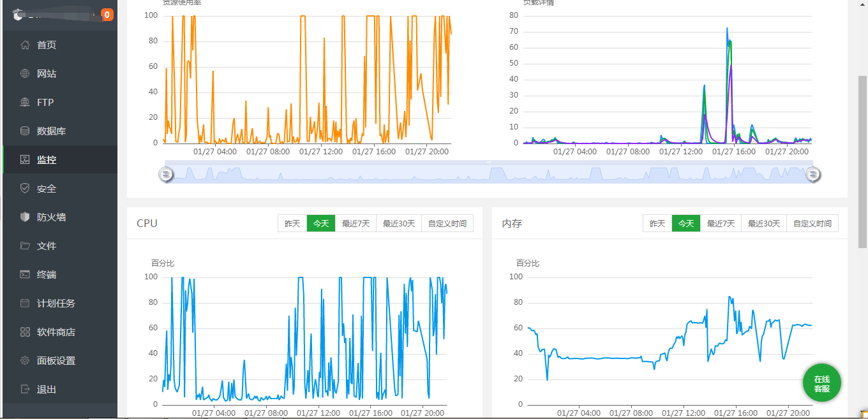Choose 自定义时间 in the 内存 panel
This screenshot has width=868, height=419.
[812, 224]
